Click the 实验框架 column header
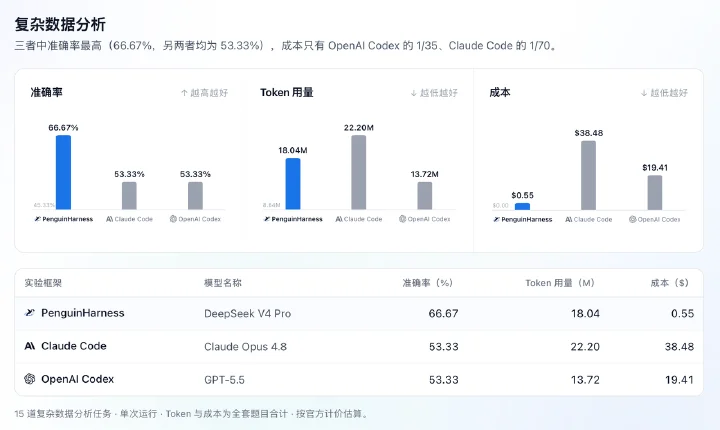Image resolution: width=720 pixels, height=430 pixels. pos(43,283)
